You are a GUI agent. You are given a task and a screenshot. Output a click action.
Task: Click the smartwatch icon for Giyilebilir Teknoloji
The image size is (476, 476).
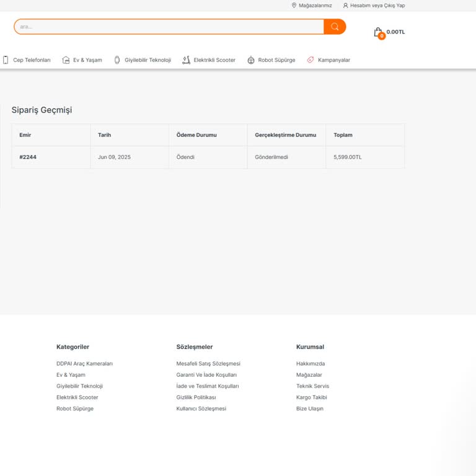click(117, 60)
